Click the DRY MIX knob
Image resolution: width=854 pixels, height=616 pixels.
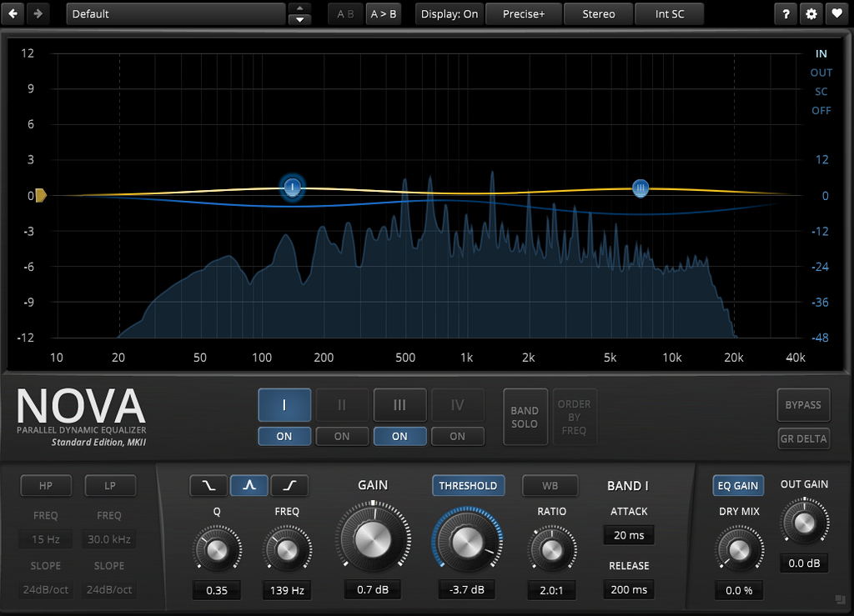pos(739,549)
